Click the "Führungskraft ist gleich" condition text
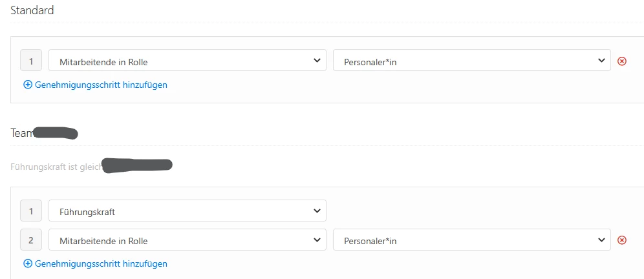The height and width of the screenshot is (279, 644). point(56,166)
